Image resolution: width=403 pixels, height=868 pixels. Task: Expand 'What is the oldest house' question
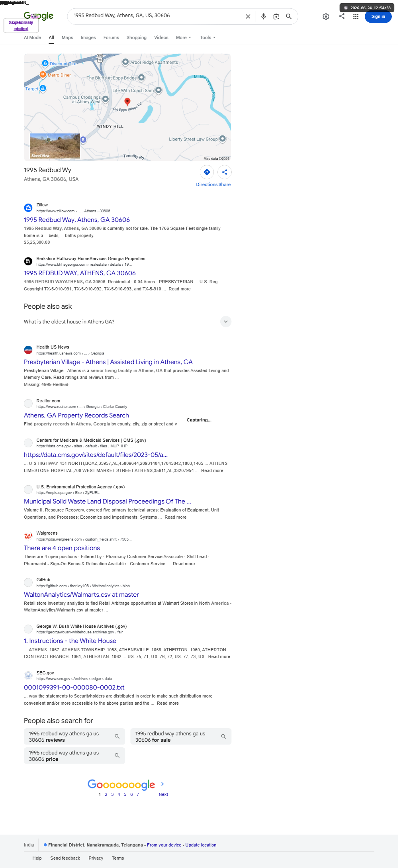127,321
